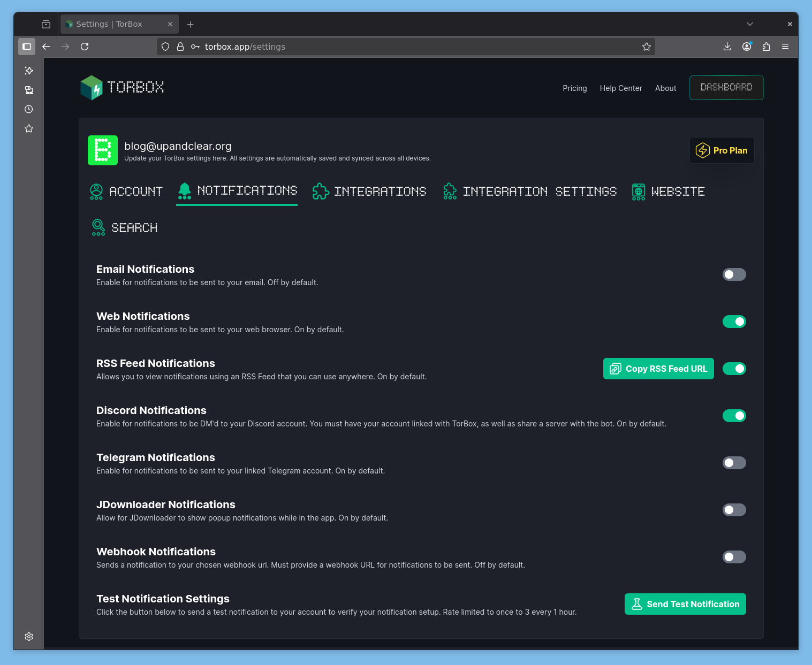Disable Discord Notifications toggle

[734, 416]
